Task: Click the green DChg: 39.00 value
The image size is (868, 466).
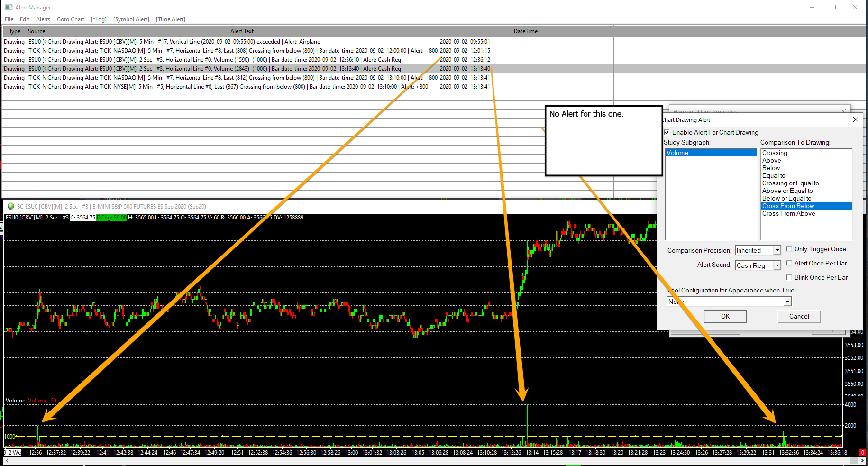Action: [111, 218]
